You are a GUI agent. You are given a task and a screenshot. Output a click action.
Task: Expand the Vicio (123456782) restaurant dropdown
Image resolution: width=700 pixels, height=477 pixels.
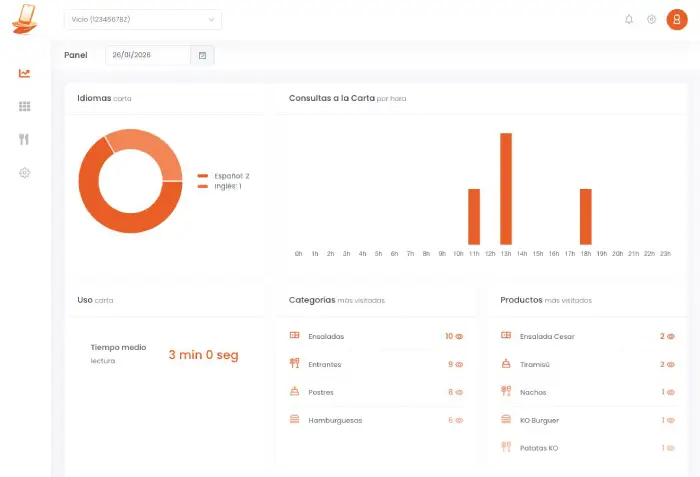tap(142, 19)
